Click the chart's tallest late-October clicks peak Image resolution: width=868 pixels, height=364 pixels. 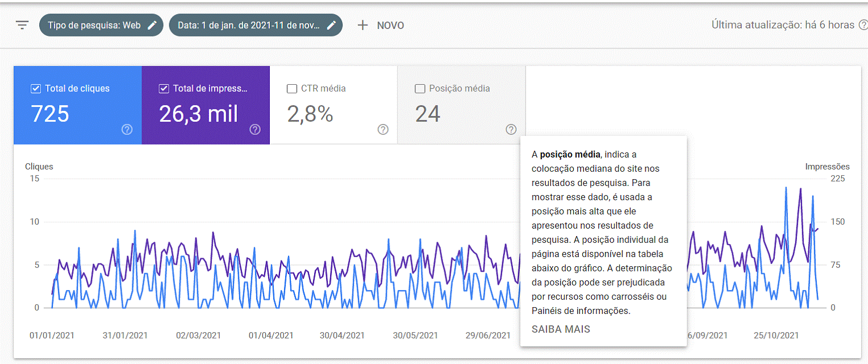coord(786,188)
